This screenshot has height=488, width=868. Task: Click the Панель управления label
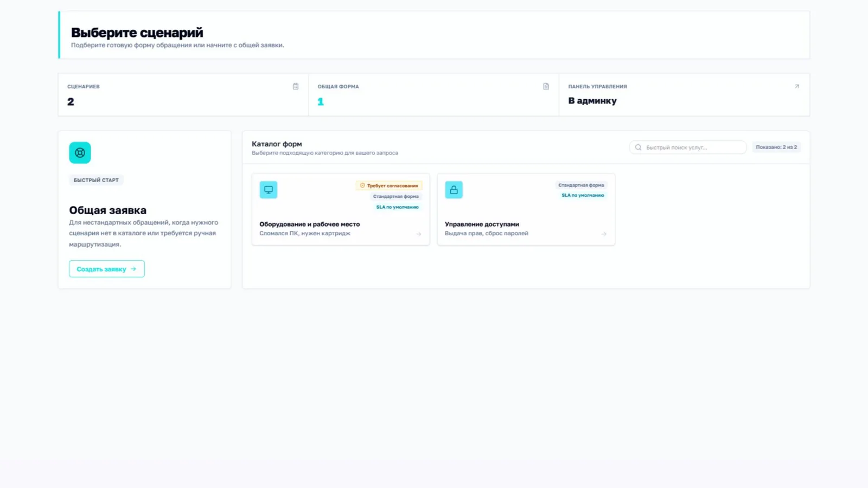(x=597, y=87)
